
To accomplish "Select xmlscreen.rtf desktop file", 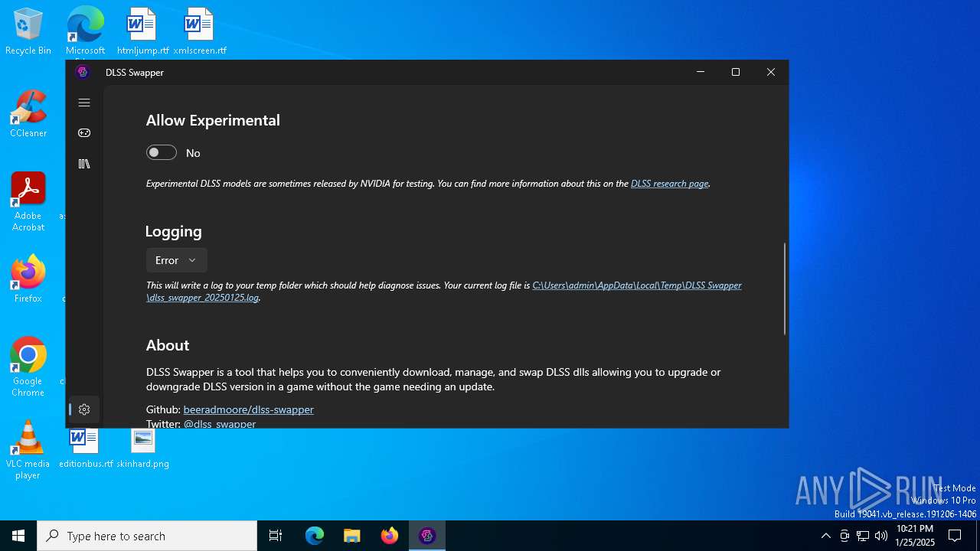I will 199,31.
